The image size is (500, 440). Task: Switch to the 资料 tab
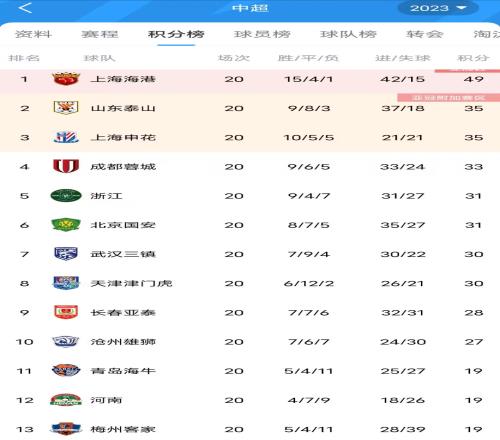tap(33, 34)
